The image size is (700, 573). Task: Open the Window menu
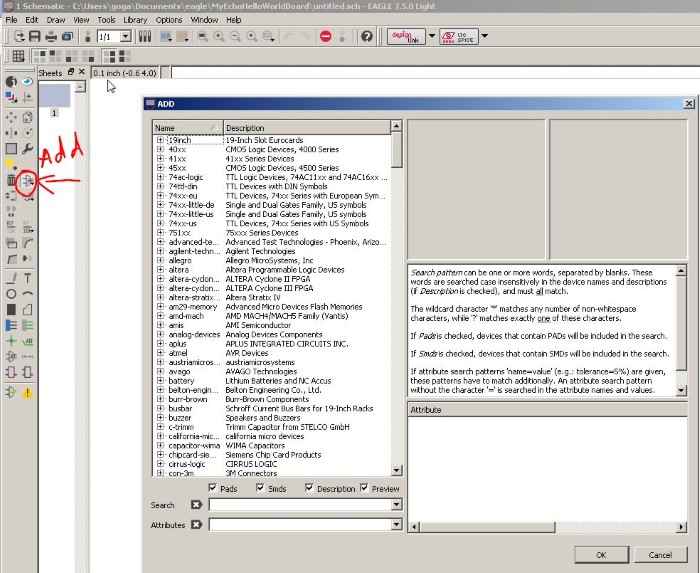204,20
